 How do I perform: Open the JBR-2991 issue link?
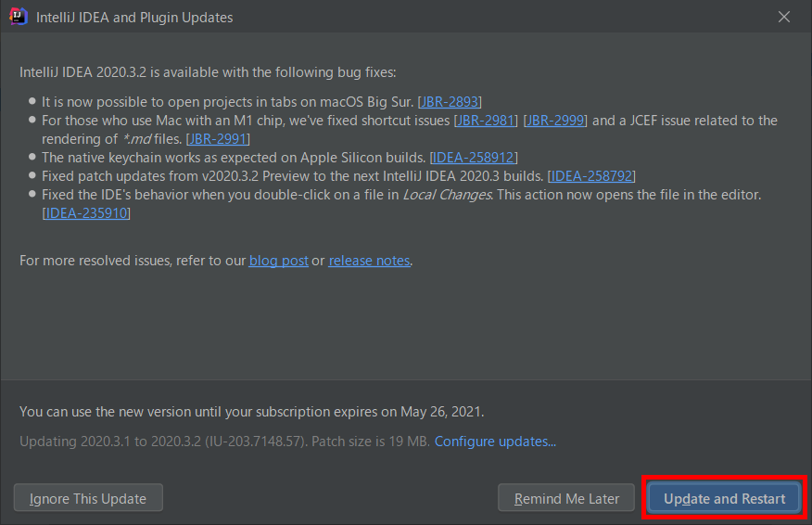click(218, 139)
